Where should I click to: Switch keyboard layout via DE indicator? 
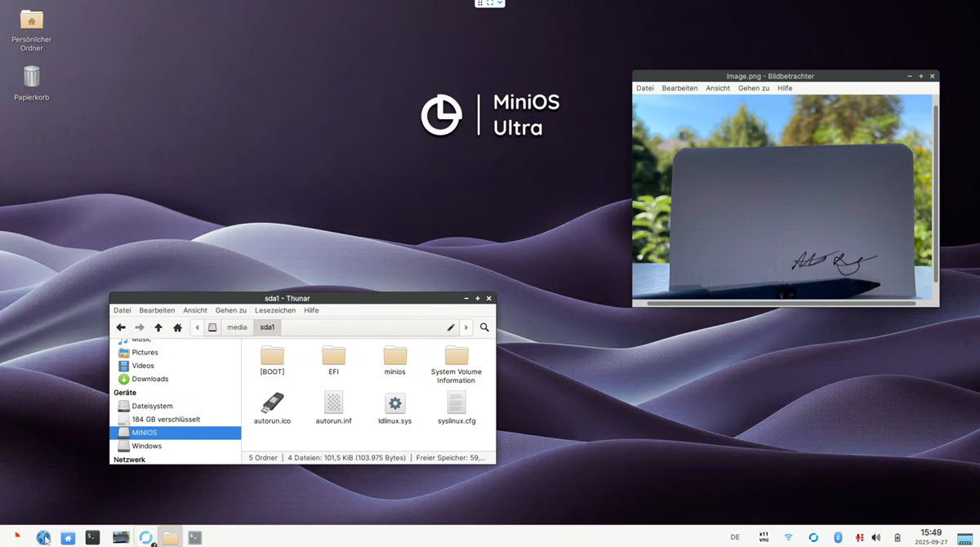click(735, 537)
